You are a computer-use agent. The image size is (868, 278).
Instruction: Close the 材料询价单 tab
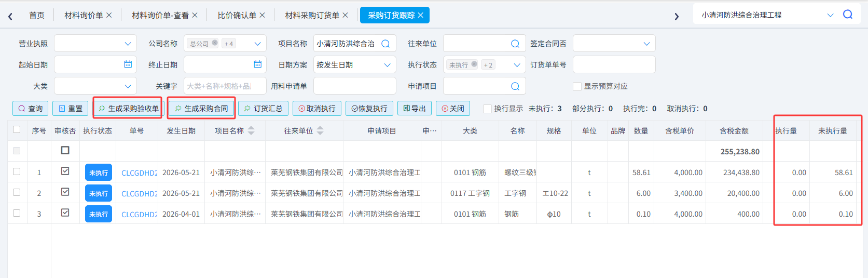[109, 15]
